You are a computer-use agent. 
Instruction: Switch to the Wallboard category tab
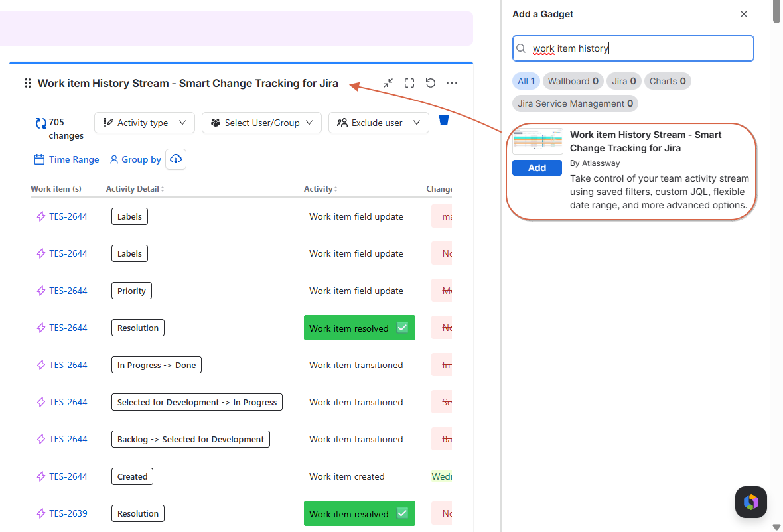click(x=573, y=81)
